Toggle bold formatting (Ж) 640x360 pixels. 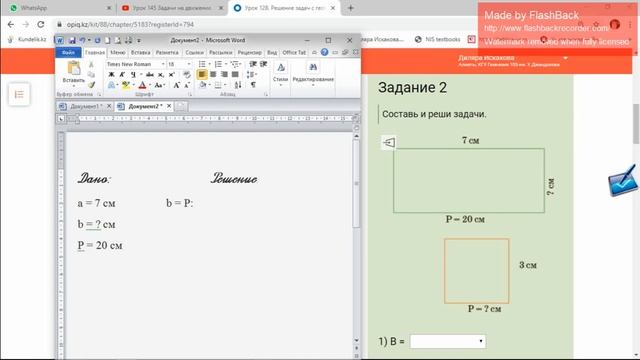(x=111, y=75)
